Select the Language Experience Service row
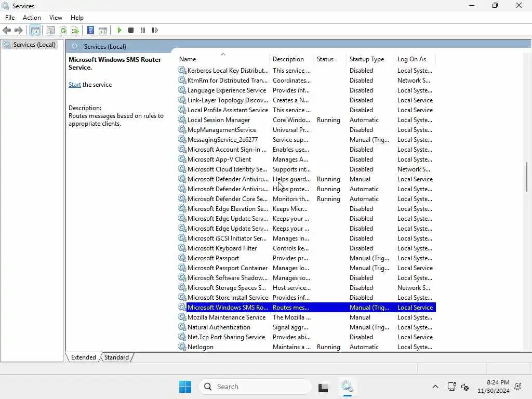Viewport: 532px width, 399px height. click(307, 90)
